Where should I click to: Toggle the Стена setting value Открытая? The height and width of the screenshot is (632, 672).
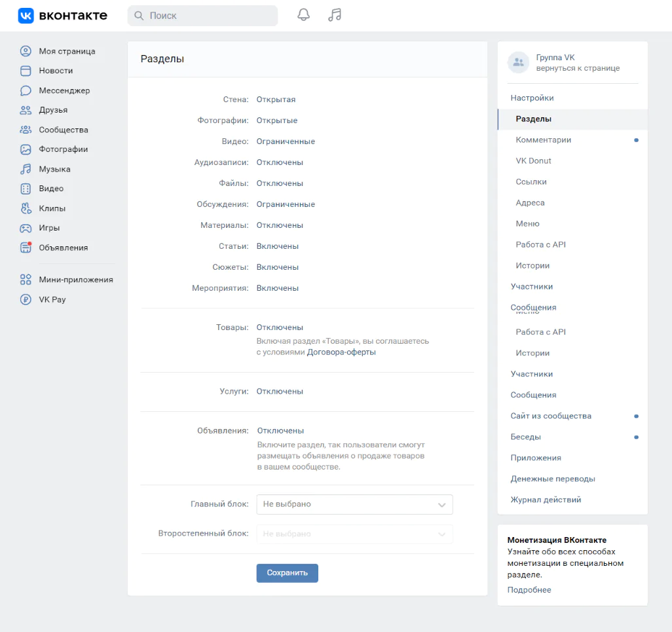276,100
